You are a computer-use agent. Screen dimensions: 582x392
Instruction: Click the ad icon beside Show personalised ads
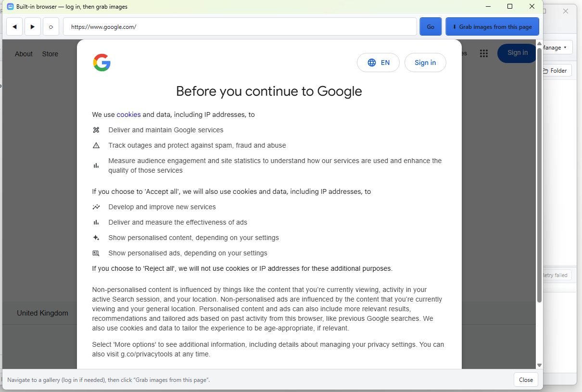pos(96,253)
